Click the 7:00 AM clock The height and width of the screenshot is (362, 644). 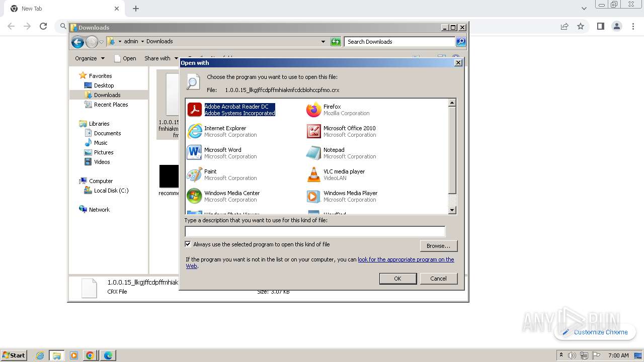pyautogui.click(x=618, y=355)
